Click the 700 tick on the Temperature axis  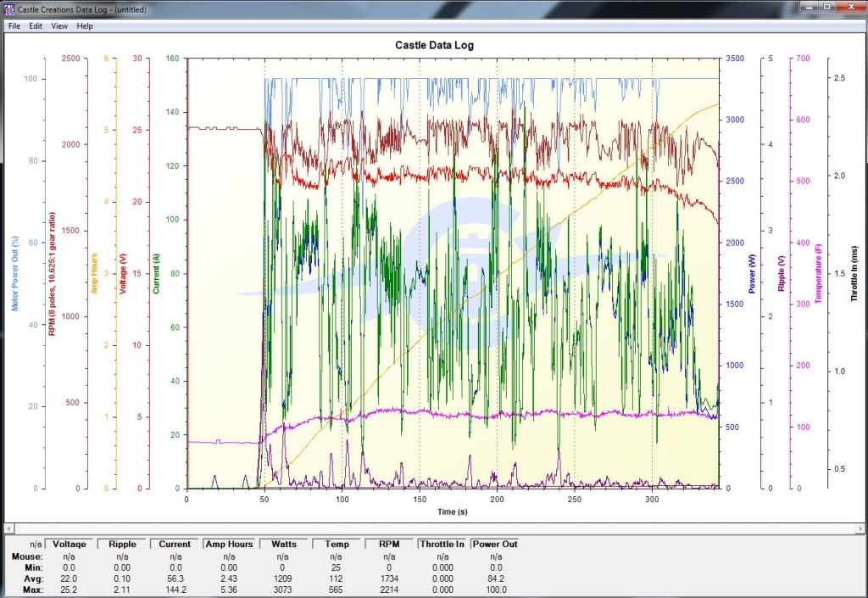(803, 59)
